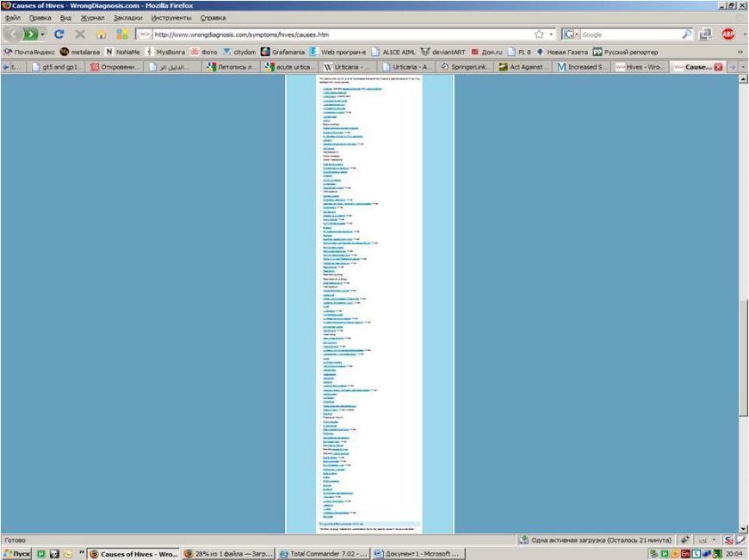Click the windows icon next to search box

point(705,34)
